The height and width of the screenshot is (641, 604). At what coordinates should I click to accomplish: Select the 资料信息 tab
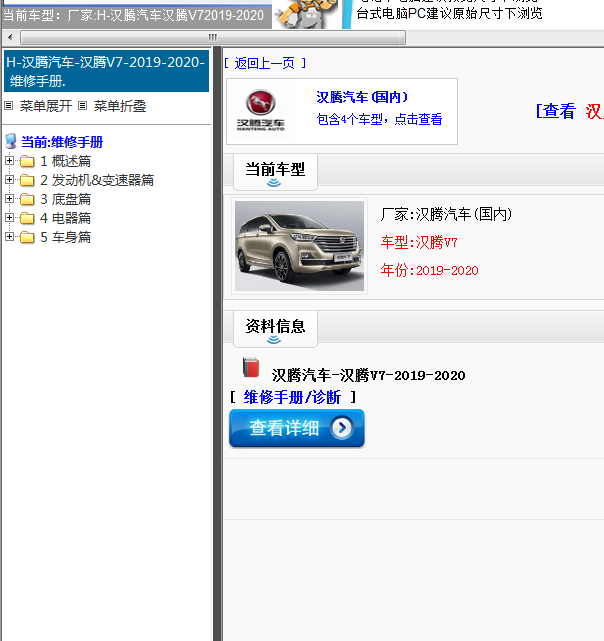pyautogui.click(x=275, y=329)
